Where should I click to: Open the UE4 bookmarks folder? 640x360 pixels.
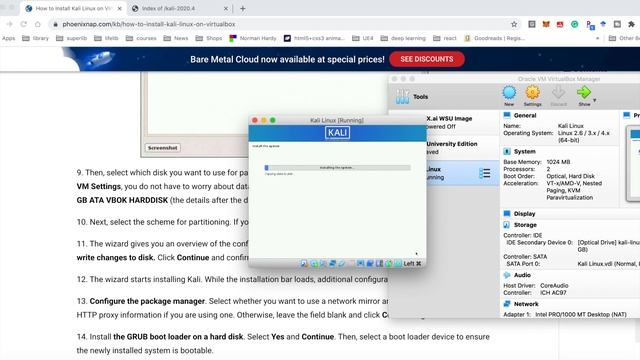point(363,38)
